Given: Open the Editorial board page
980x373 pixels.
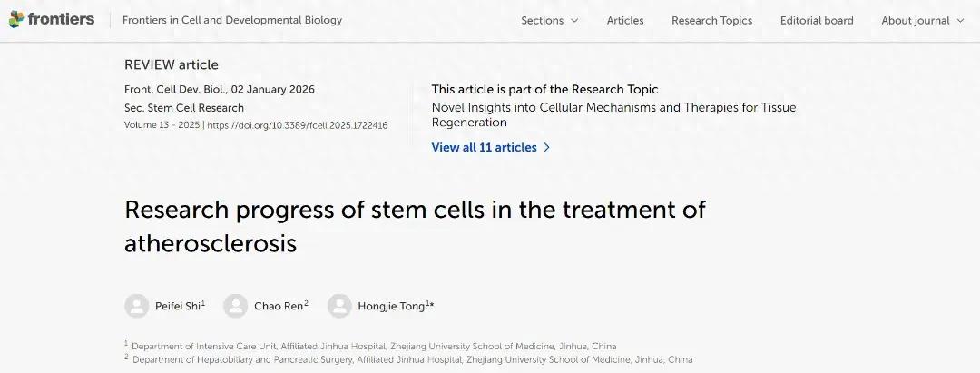Looking at the screenshot, I should tap(817, 21).
